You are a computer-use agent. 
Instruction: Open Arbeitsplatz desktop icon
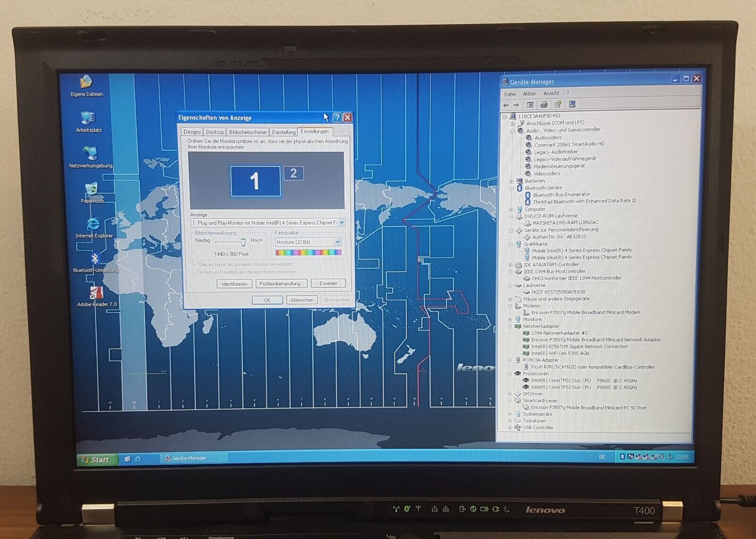tap(88, 122)
